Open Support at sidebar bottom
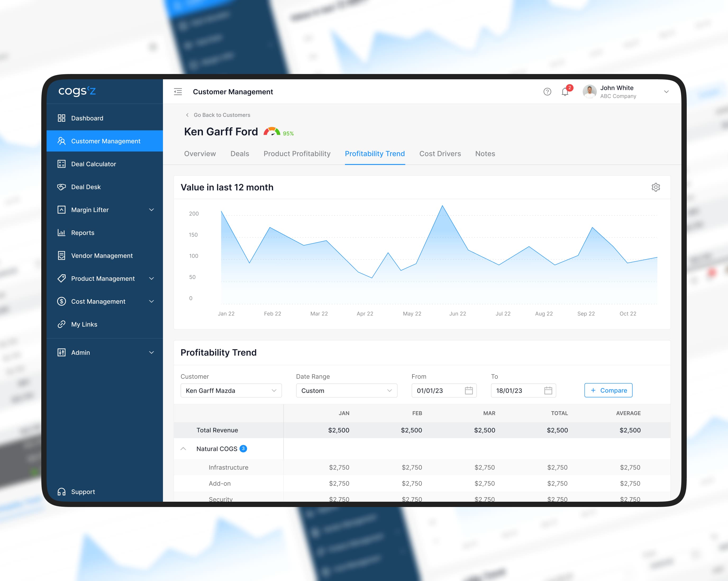The image size is (728, 581). coord(105,492)
